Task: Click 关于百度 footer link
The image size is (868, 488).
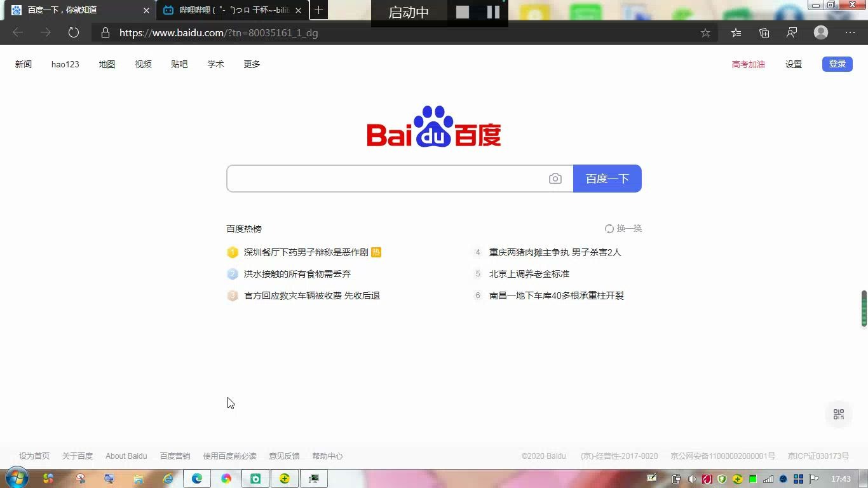Action: point(78,456)
